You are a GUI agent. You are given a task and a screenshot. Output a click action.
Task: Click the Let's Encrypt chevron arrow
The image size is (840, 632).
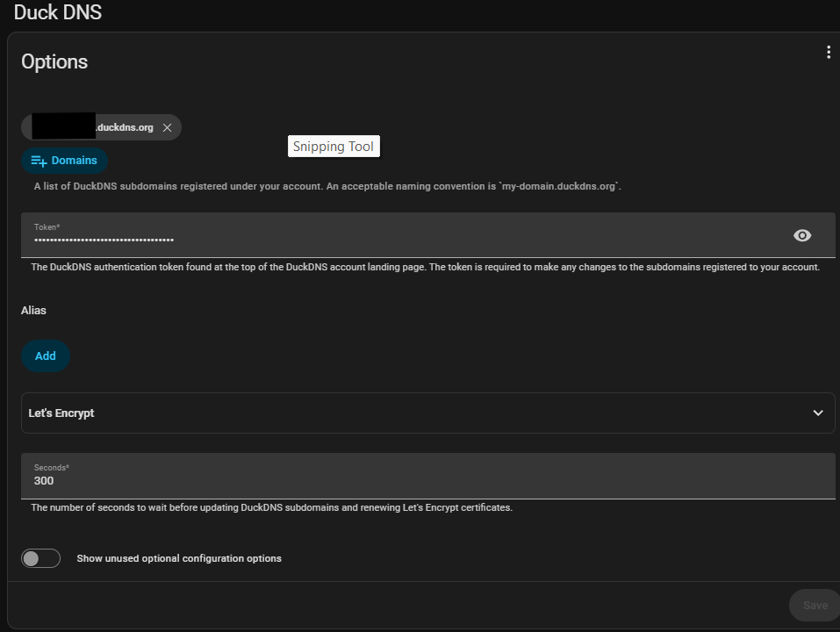click(x=817, y=413)
